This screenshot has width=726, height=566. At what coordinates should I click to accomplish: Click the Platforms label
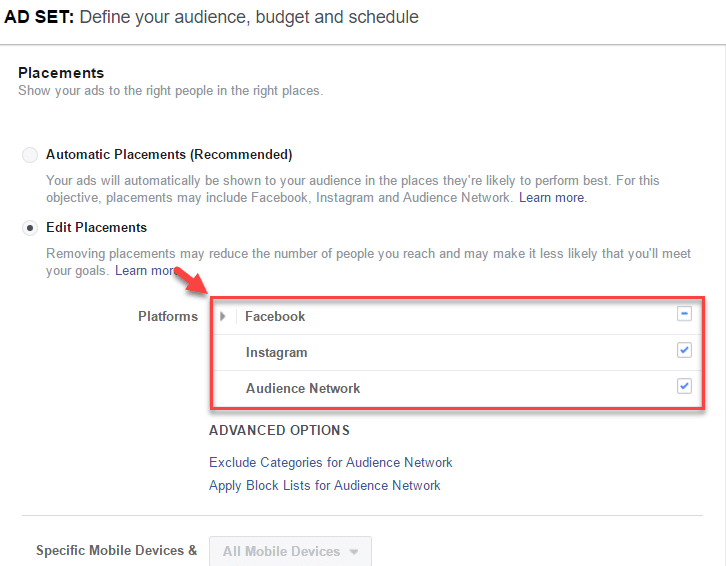[168, 316]
